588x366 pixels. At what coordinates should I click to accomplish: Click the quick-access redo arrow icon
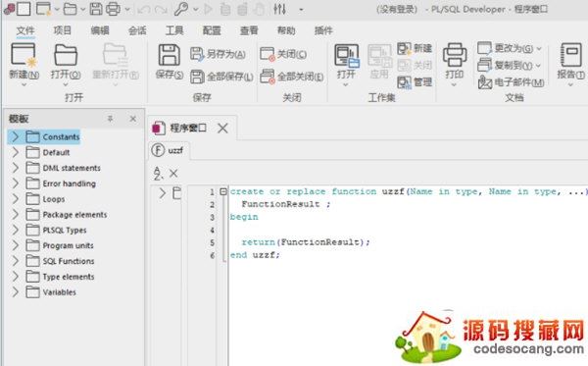tap(161, 10)
